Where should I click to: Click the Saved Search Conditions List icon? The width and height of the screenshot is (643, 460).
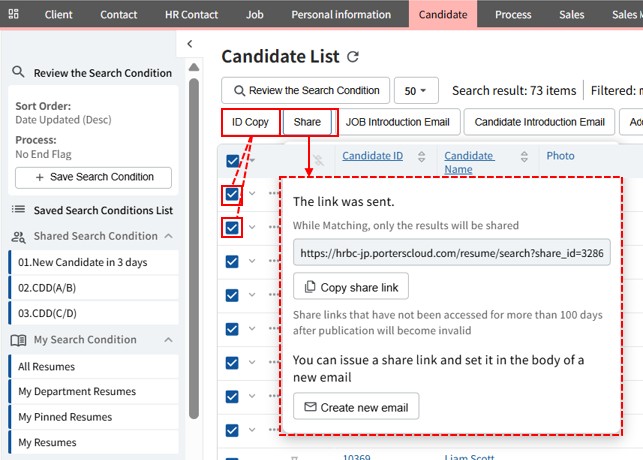pos(18,210)
